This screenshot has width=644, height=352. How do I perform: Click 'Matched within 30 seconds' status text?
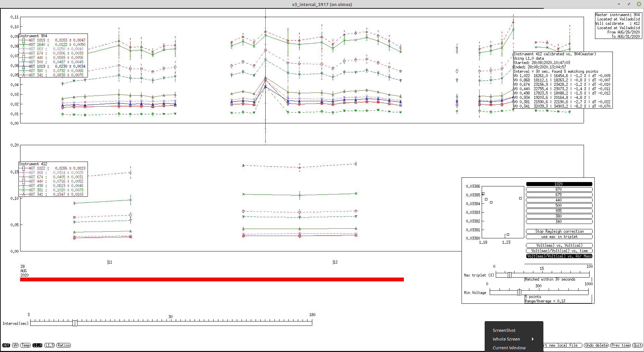550,279
